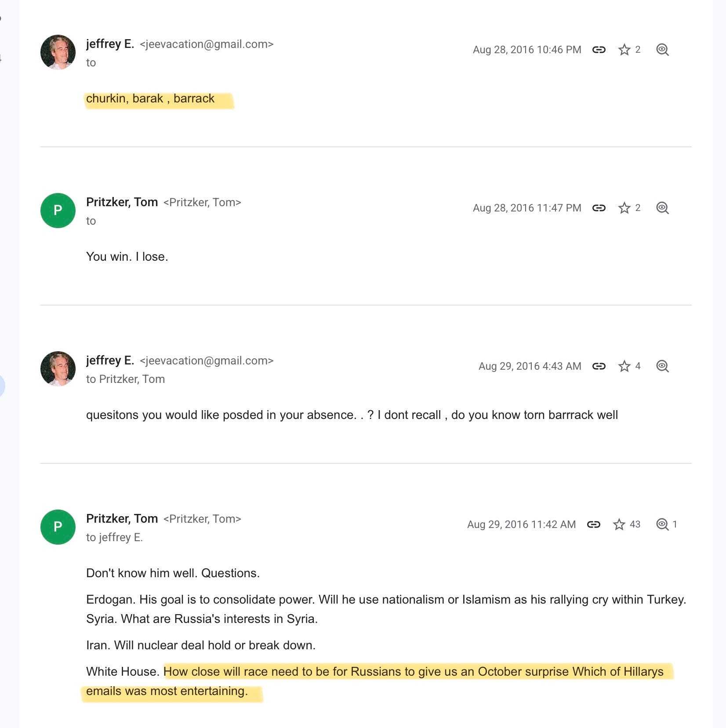The image size is (726, 728).
Task: Star the Aug 28 10:46 PM email
Action: click(x=624, y=50)
